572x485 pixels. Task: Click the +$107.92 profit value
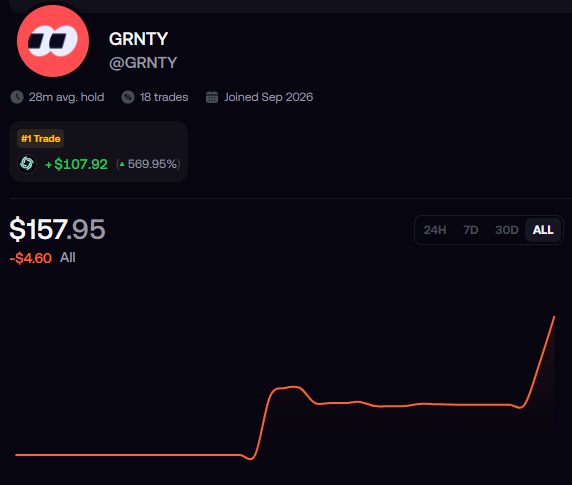(x=76, y=164)
